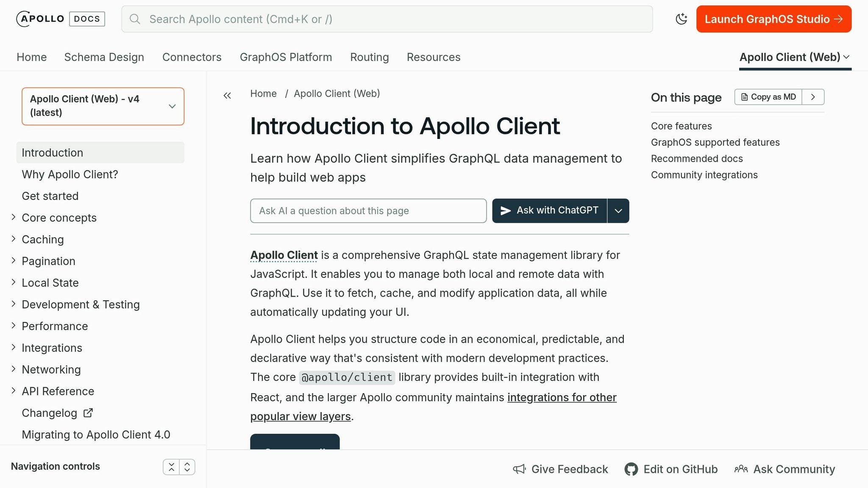Image resolution: width=868 pixels, height=488 pixels.
Task: Open Changelog via its external-link icon
Action: pos(88,413)
